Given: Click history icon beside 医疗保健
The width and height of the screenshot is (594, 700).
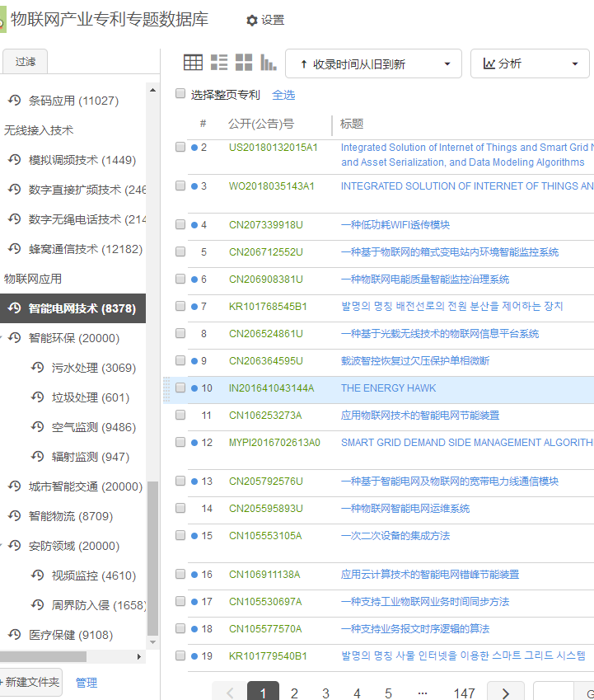Looking at the screenshot, I should (14, 635).
